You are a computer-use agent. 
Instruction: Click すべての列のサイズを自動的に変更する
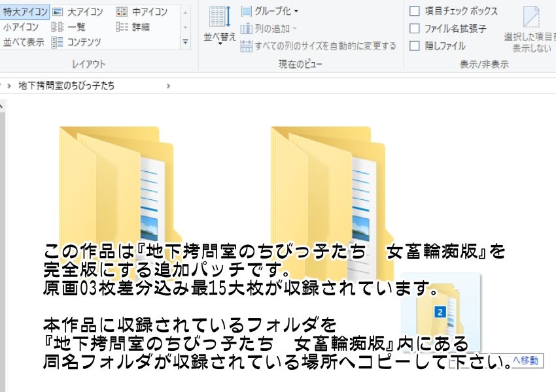click(319, 46)
